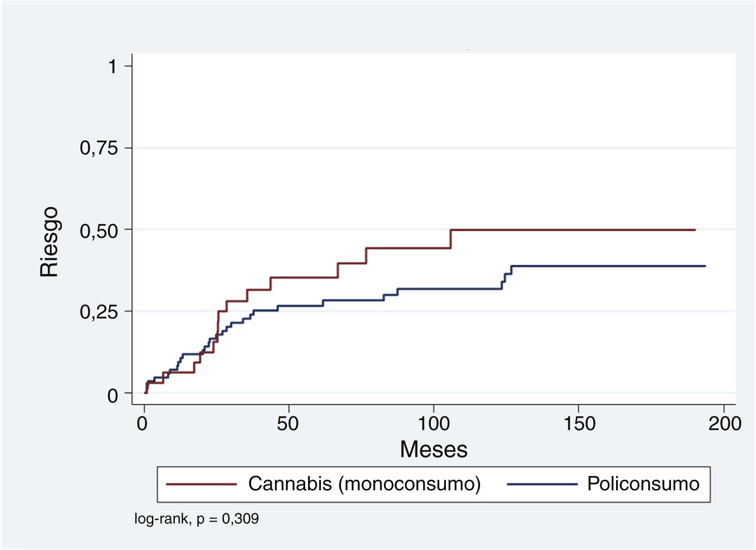This screenshot has width=756, height=550.
Task: Click the 150 x-axis tick label
Action: [579, 423]
